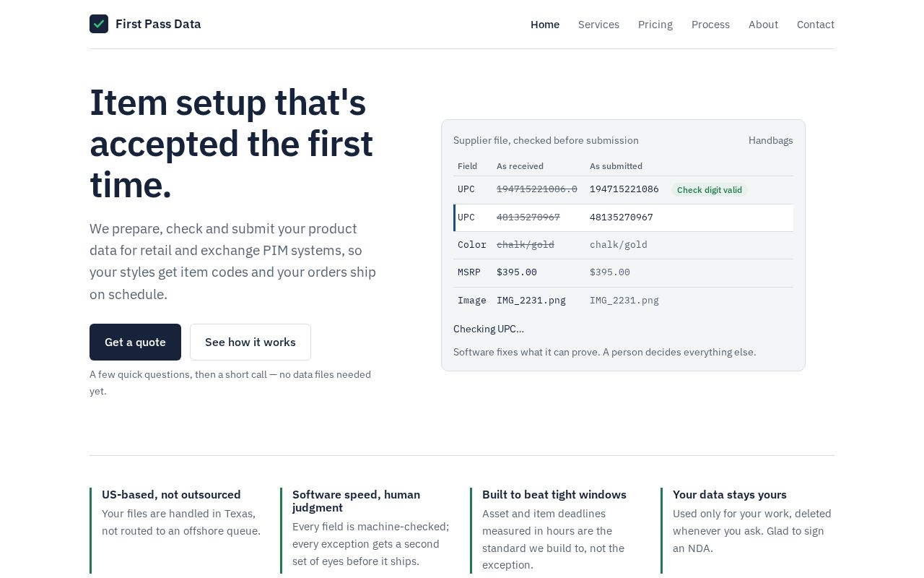Screen dimensions: 924x578
Task: Select the as-received IMG_2231.png filename
Action: click(531, 301)
